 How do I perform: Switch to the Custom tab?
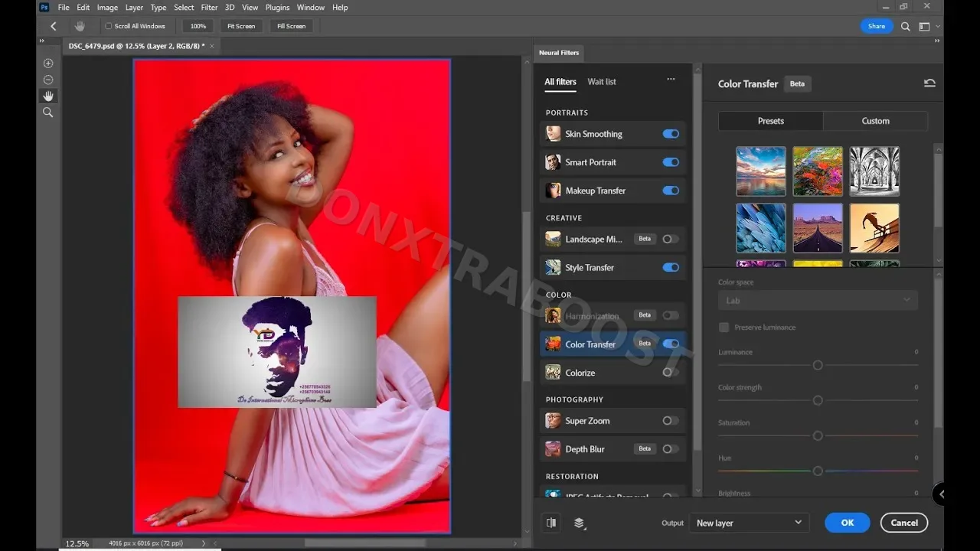875,121
